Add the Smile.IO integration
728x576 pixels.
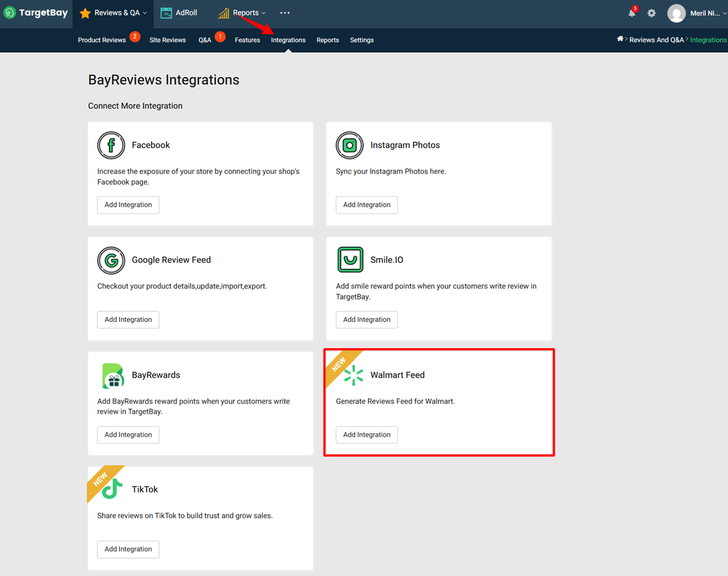click(x=367, y=319)
